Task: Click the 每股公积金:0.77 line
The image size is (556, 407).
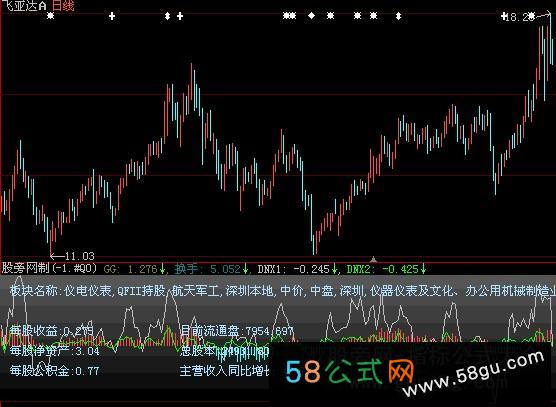Action: pyautogui.click(x=54, y=371)
